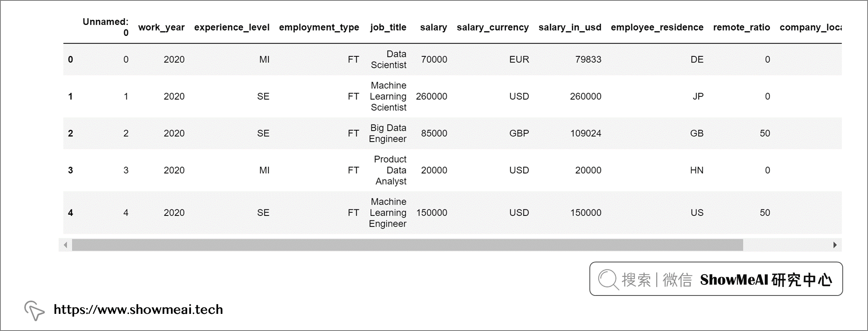Select the JP employee residence cell

[697, 97]
